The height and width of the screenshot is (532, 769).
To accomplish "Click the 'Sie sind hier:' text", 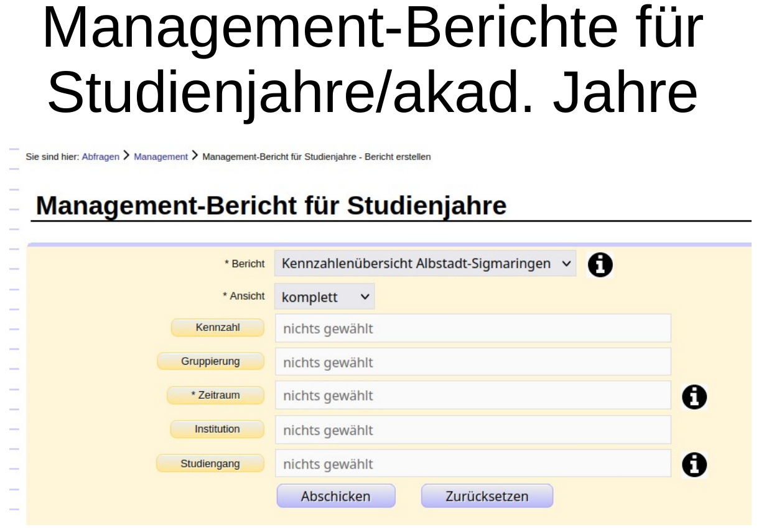I will 52,157.
